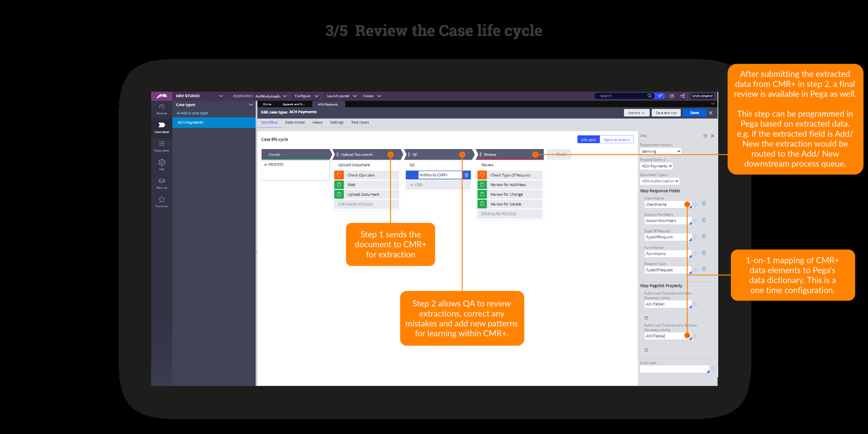Click the Review for Delete step icon
This screenshot has width=868, height=434.
[482, 204]
